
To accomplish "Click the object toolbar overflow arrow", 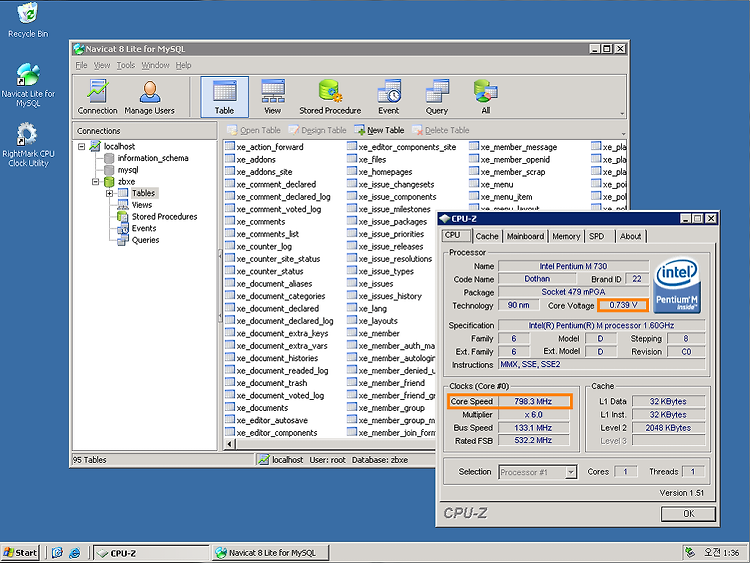I will [623, 133].
